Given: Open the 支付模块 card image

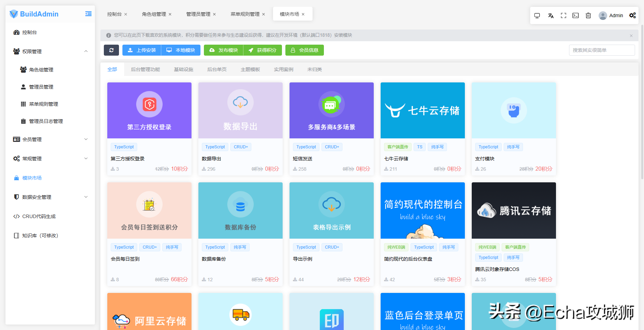Looking at the screenshot, I should pyautogui.click(x=514, y=110).
